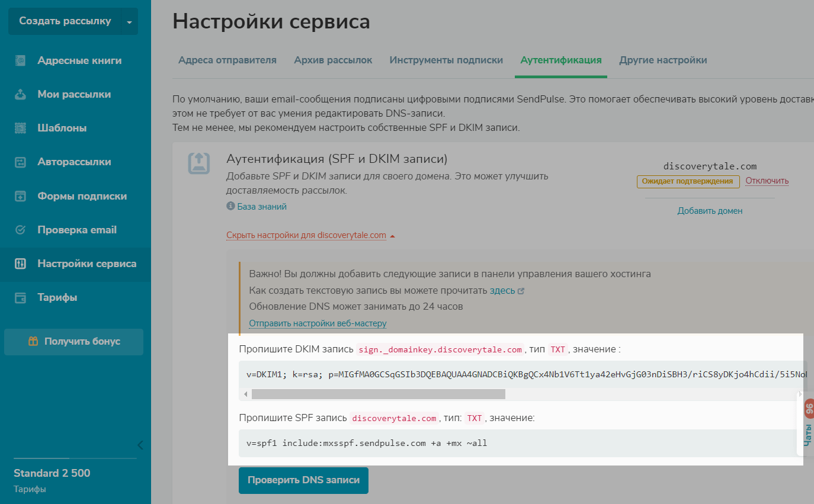Click the Настройки сервиса page heading
Screen dimensions: 814x504
coord(271,22)
